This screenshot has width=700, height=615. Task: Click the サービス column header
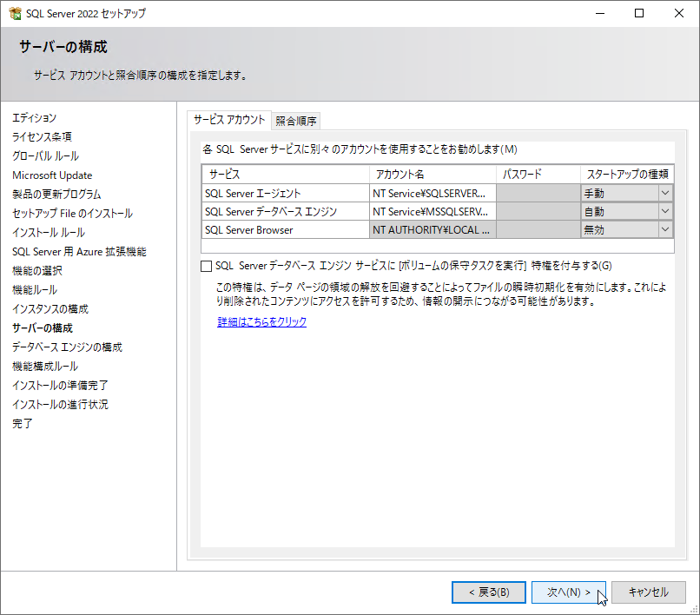[x=285, y=175]
